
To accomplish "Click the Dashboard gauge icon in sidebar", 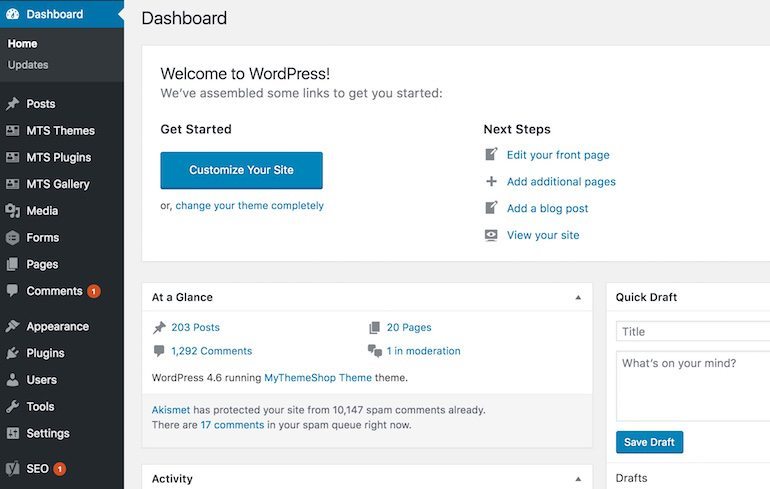I will (x=13, y=14).
